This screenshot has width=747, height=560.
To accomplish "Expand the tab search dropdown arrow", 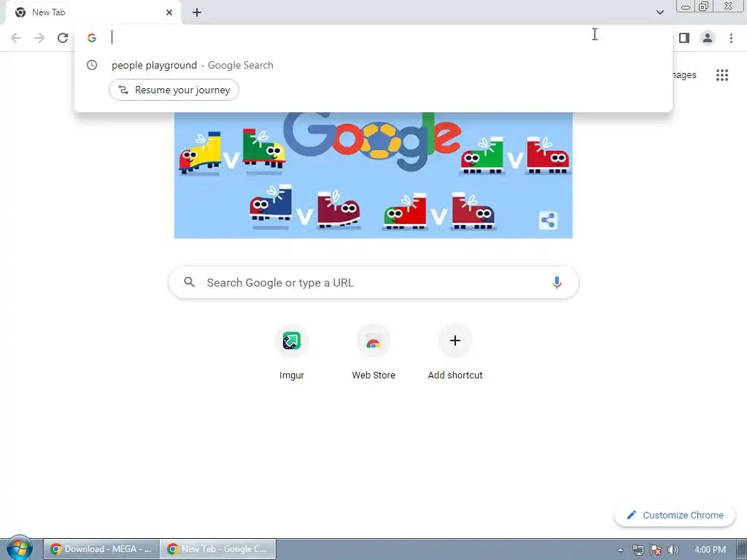I will pos(659,12).
